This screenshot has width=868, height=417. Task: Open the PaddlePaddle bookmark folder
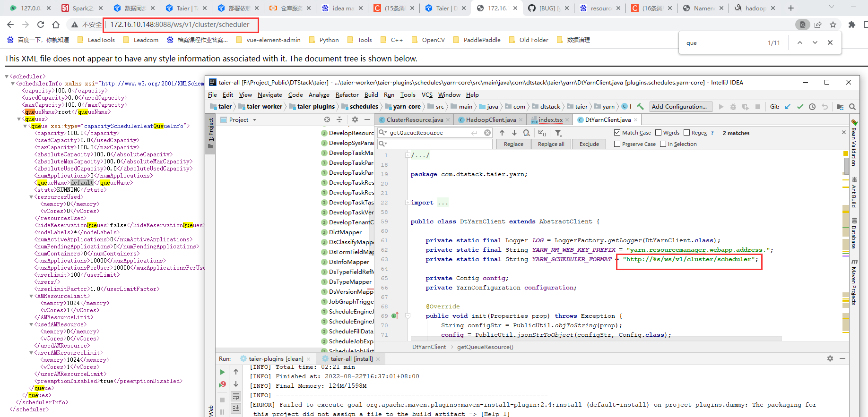[x=477, y=40]
